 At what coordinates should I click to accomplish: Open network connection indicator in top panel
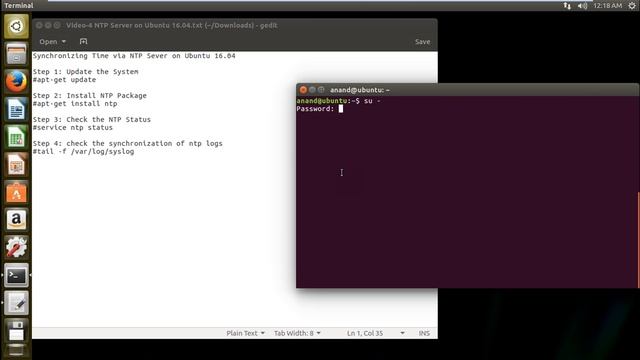(567, 6)
